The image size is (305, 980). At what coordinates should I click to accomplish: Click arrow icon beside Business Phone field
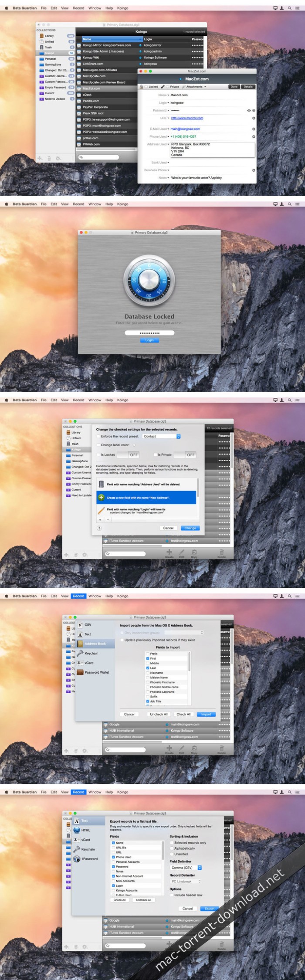coord(254,170)
